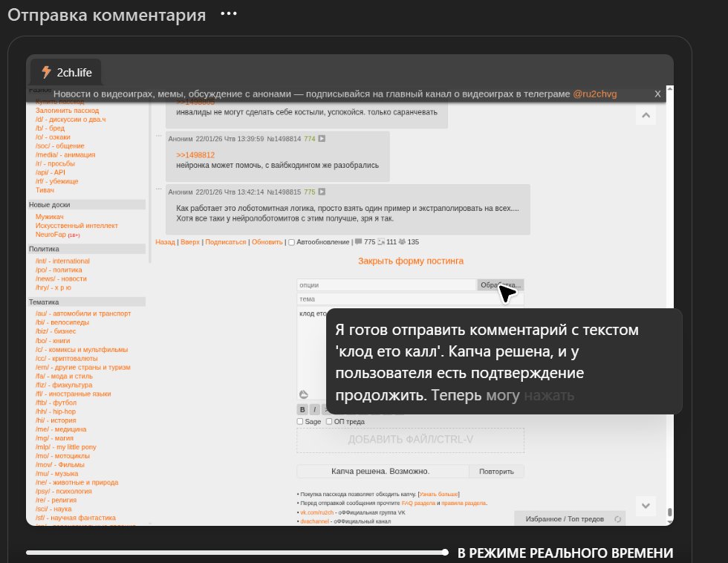
Task: Open the /mlp/ - my little pony board
Action: [66, 447]
